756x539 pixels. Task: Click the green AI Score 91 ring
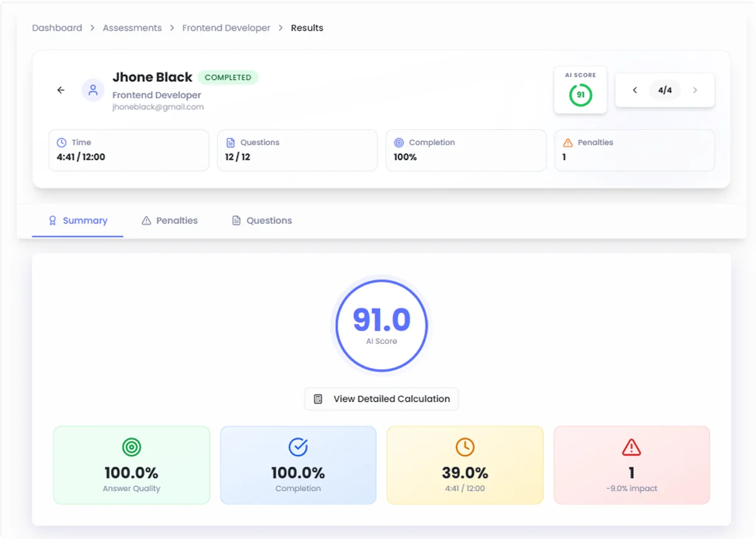pyautogui.click(x=580, y=95)
